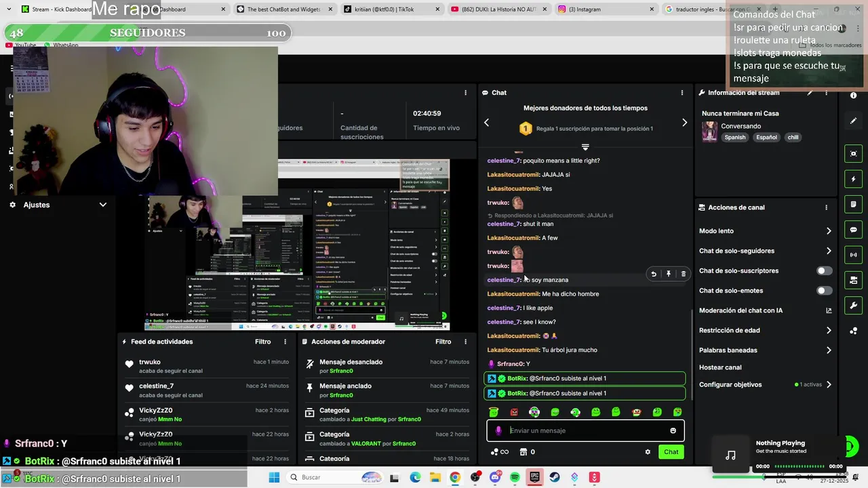The height and width of the screenshot is (488, 868).
Task: Expand Modo lento options
Action: (829, 231)
